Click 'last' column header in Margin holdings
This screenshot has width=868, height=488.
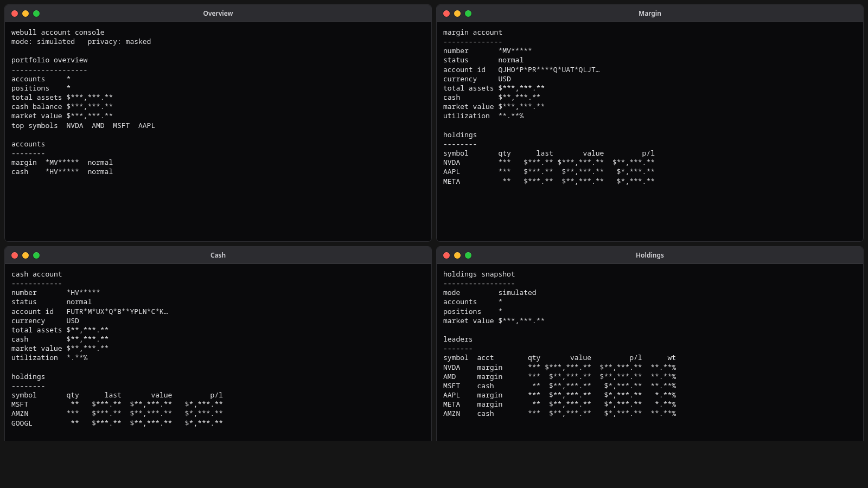(x=545, y=153)
